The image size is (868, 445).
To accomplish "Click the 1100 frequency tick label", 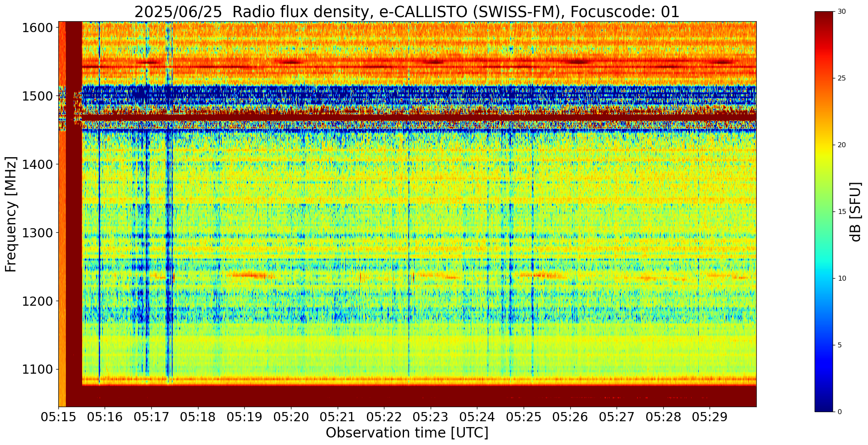I will 38,370.
